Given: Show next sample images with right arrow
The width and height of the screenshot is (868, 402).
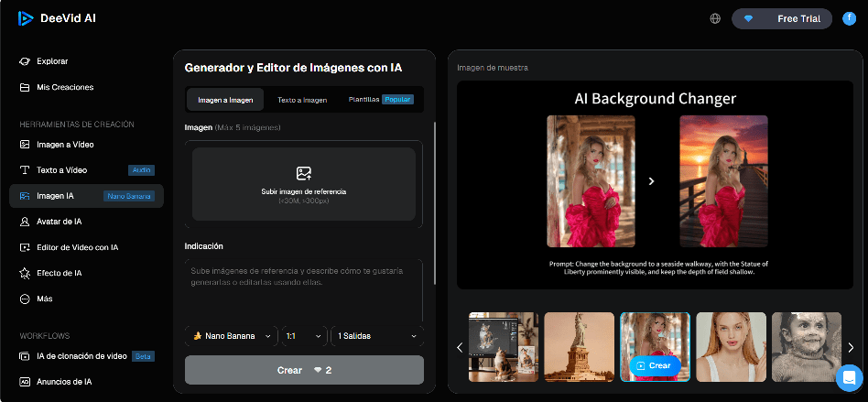Looking at the screenshot, I should coord(851,347).
